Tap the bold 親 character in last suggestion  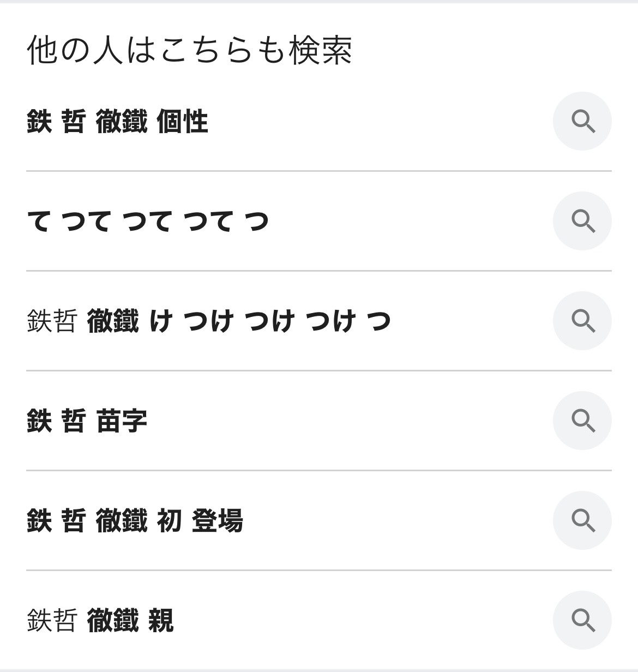(161, 620)
